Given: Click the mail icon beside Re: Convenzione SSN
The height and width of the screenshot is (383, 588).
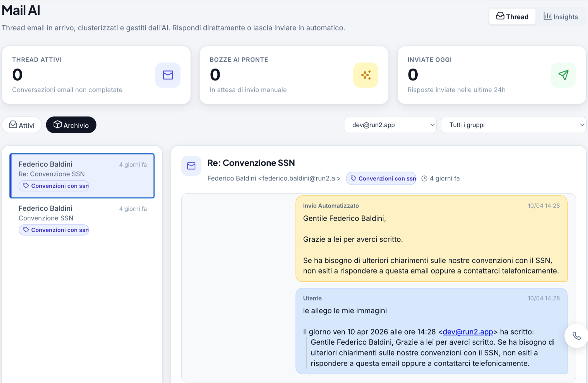Looking at the screenshot, I should point(191,166).
